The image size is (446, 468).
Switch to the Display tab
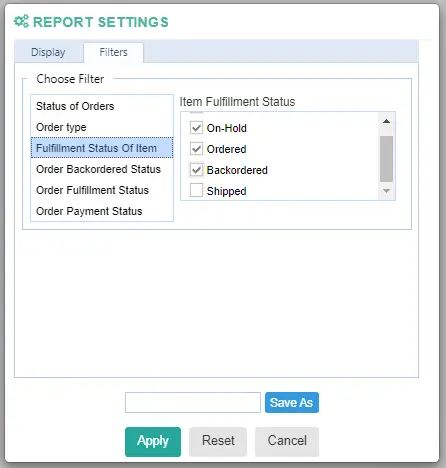48,52
